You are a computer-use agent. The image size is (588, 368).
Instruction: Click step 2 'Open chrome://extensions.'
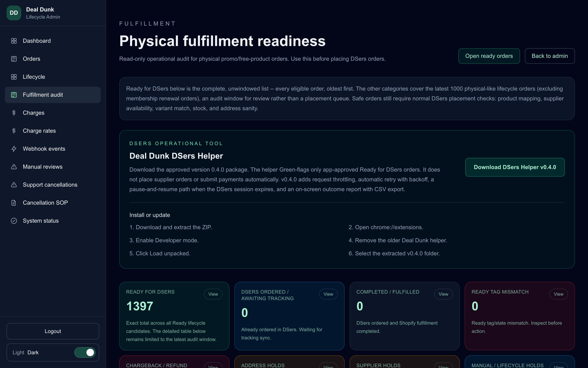[x=386, y=227]
